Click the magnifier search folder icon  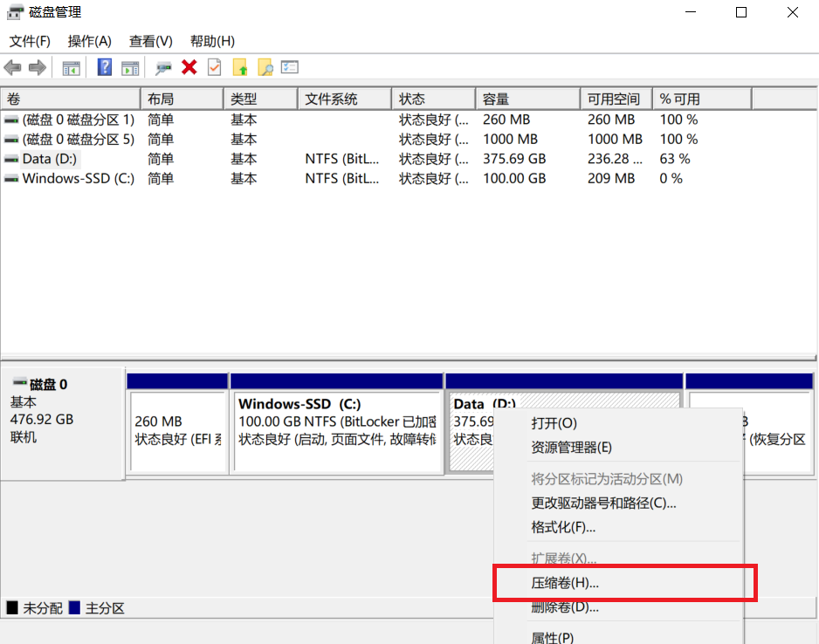pos(265,67)
